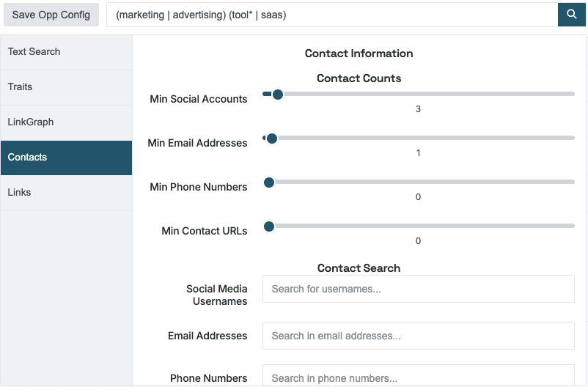Click the Social Media Usernames search field
The image size is (588, 387).
tap(419, 289)
